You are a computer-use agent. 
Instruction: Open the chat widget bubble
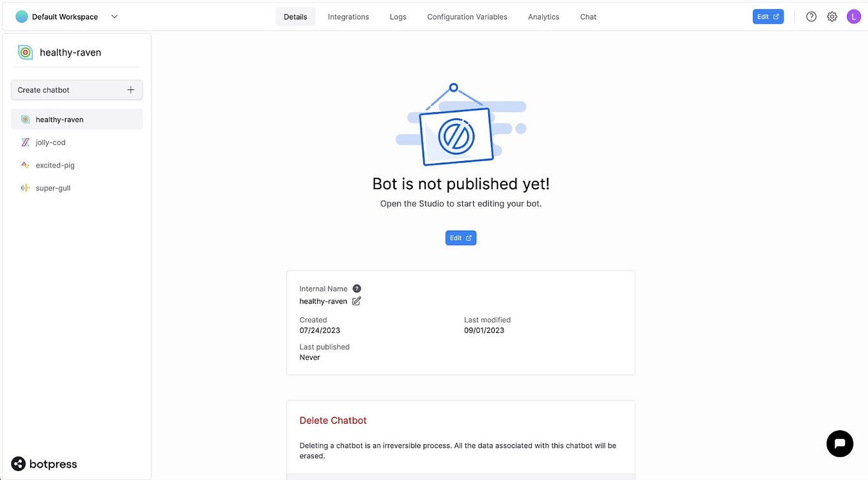(839, 443)
